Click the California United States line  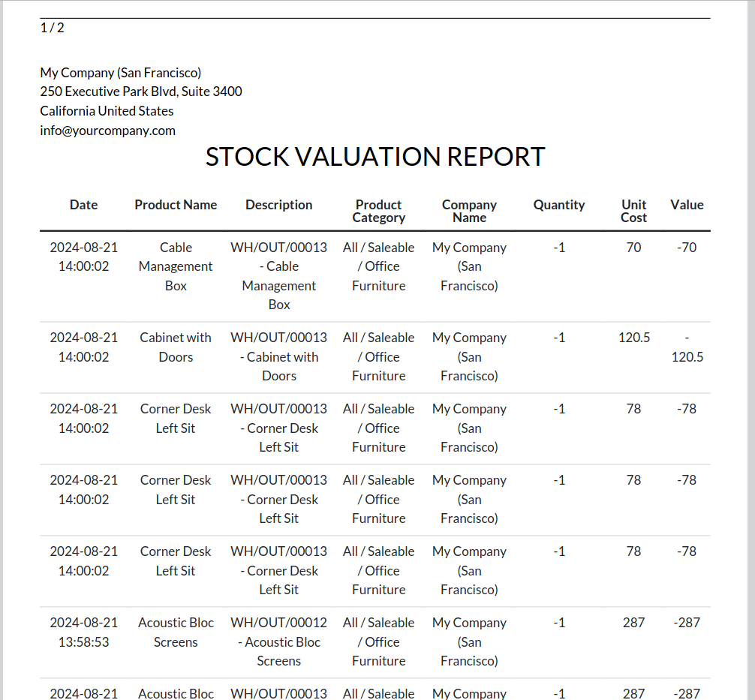point(107,111)
